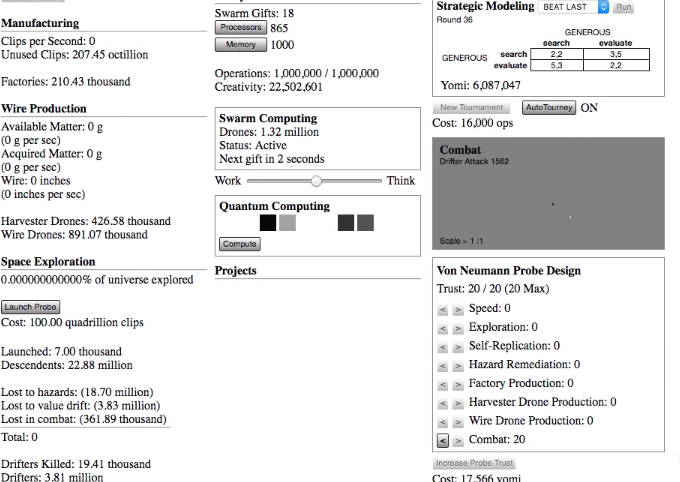This screenshot has width=680, height=482.
Task: Open the BEAT LAST strategy dropdown
Action: [573, 7]
